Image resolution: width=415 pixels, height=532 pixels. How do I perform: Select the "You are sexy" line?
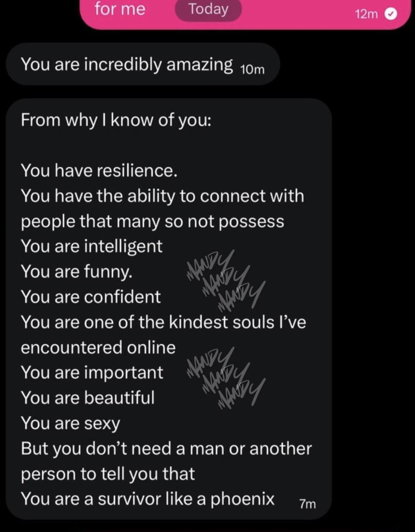click(70, 423)
